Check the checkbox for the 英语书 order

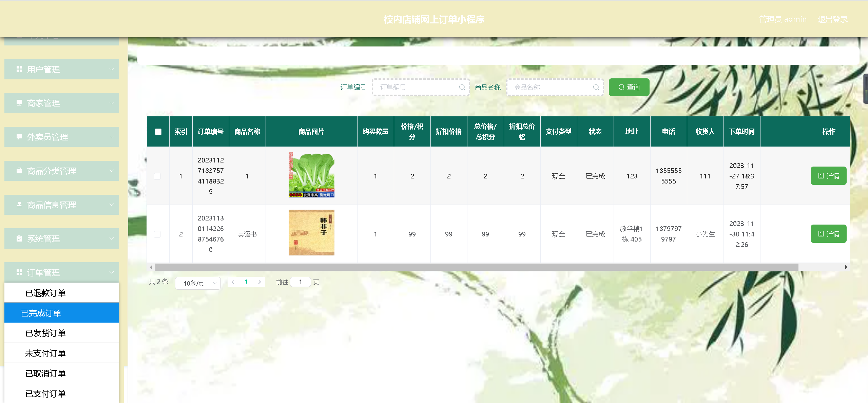(x=157, y=234)
